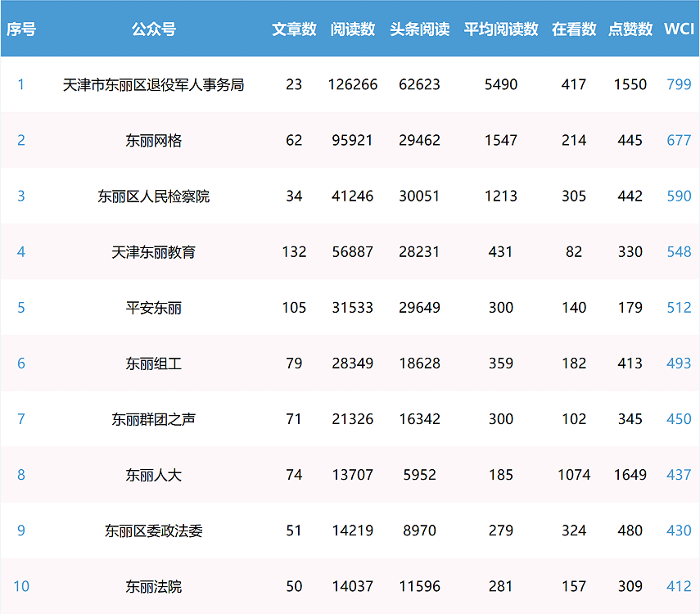Click headline reads value 29649

[x=420, y=308]
